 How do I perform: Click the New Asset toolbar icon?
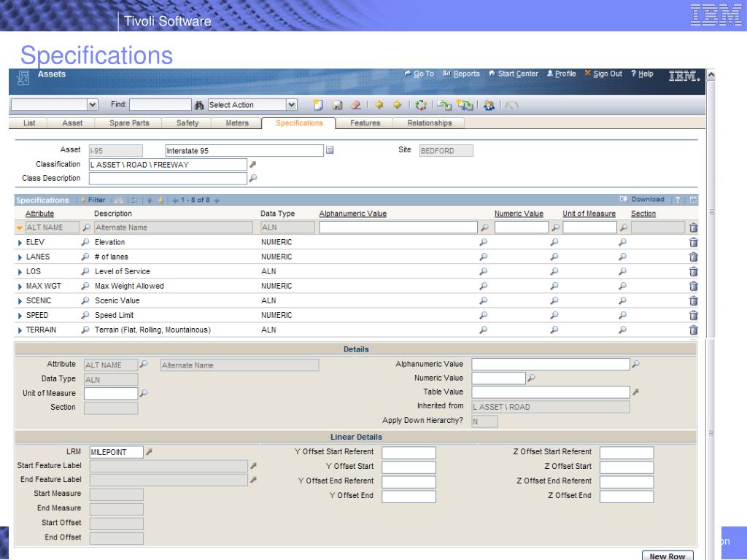[318, 105]
